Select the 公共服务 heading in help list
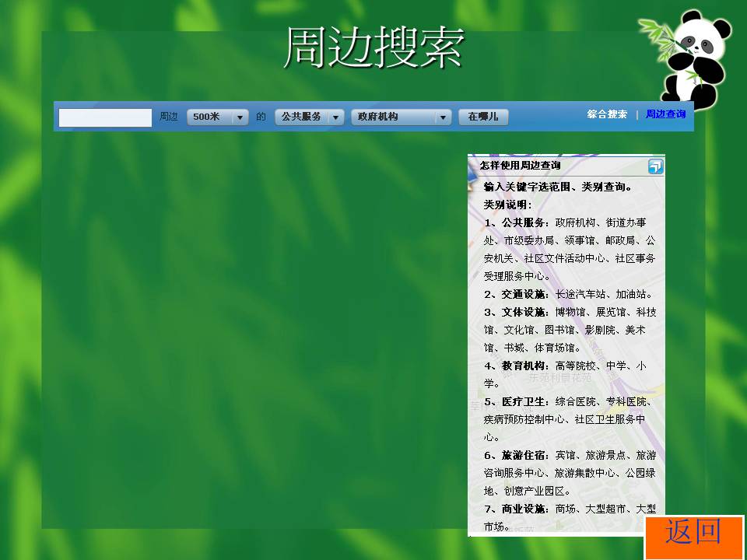The width and height of the screenshot is (747, 560). tap(524, 222)
